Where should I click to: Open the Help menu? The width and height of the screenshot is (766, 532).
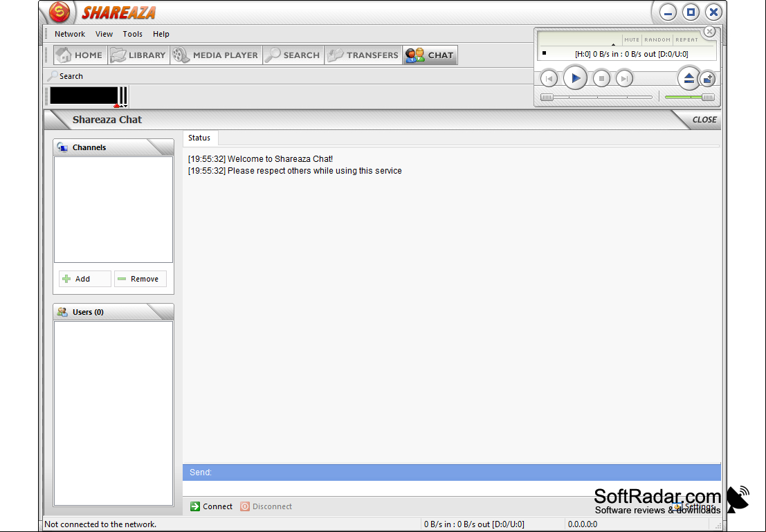tap(161, 34)
